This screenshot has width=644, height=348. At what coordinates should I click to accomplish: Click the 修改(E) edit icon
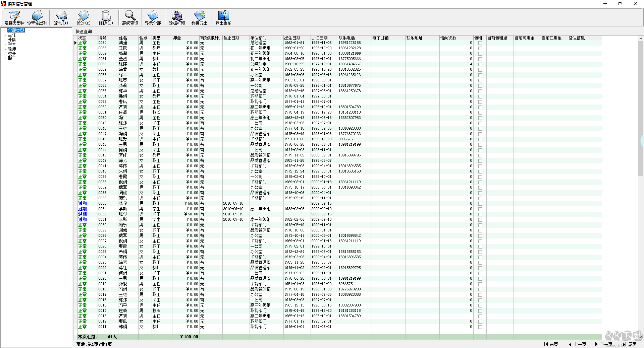tap(83, 17)
